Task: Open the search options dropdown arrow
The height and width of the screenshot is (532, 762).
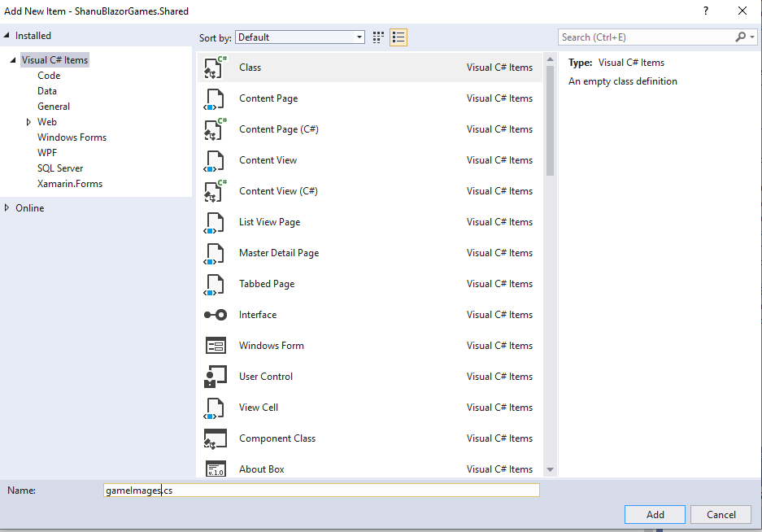Action: click(x=751, y=37)
